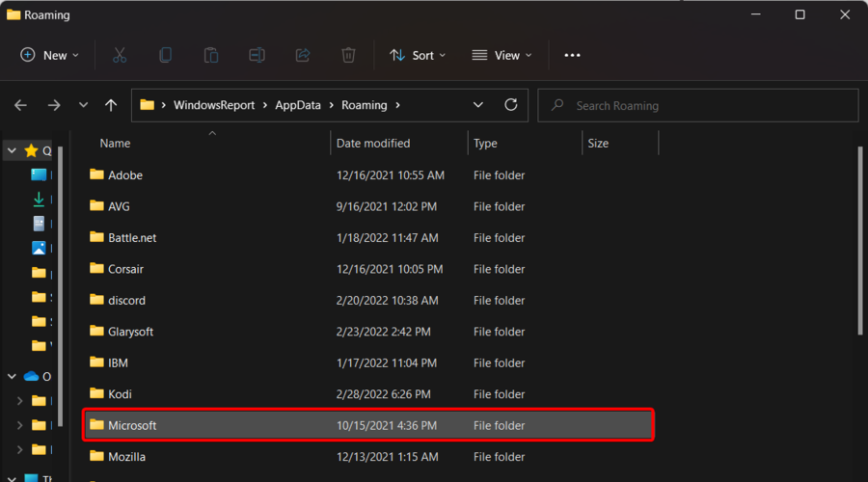
Task: Sort by the Size column header
Action: point(598,144)
